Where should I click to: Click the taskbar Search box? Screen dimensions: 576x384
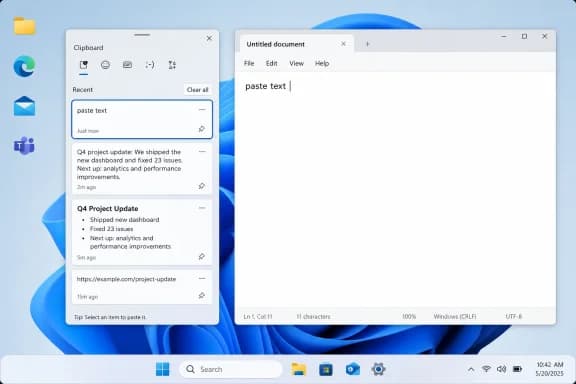pos(231,369)
